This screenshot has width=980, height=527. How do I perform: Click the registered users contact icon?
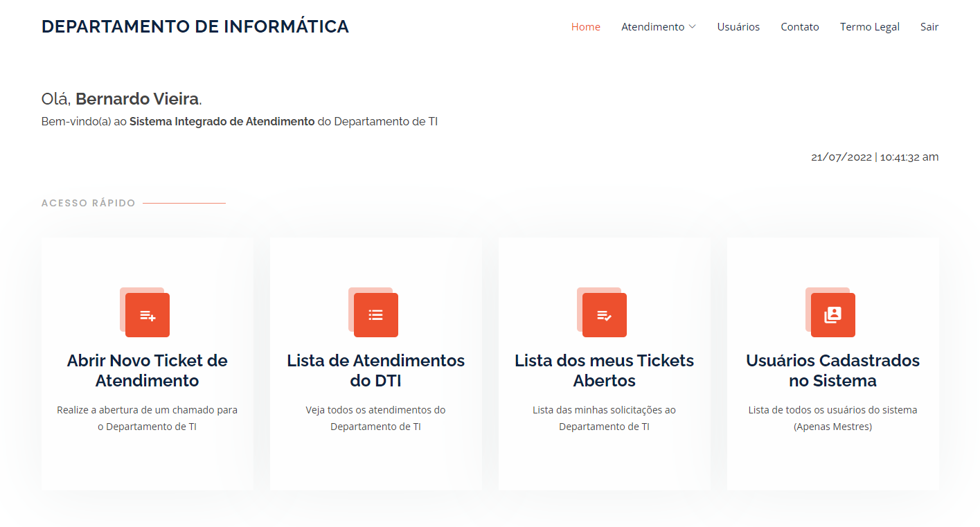pyautogui.click(x=833, y=315)
